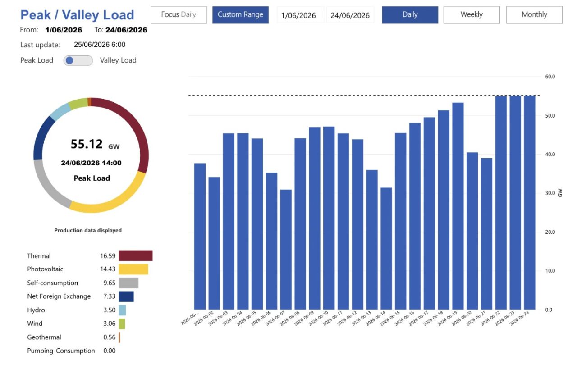Click the bar for 2026-06-14
Viewport: 577px width, 392px height.
pyautogui.click(x=386, y=249)
